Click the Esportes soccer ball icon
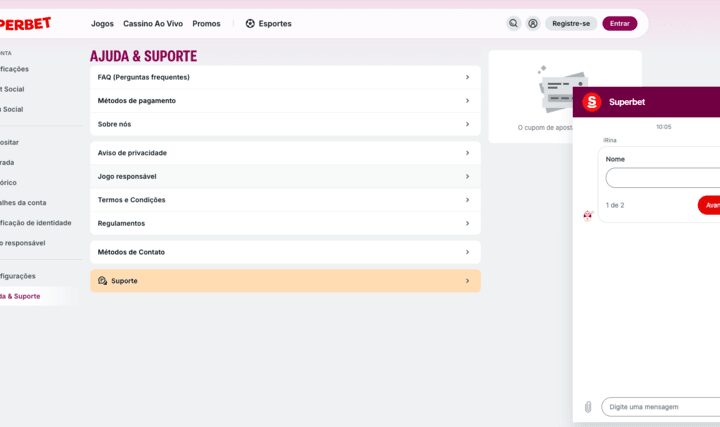Viewport: 720px width, 427px height. (250, 23)
